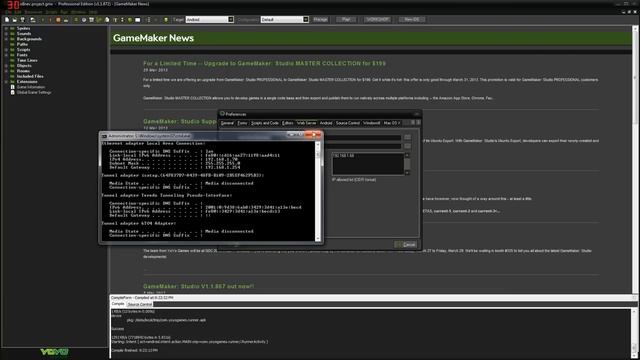
Task: Click the YoYo Games logo
Action: click(x=54, y=352)
